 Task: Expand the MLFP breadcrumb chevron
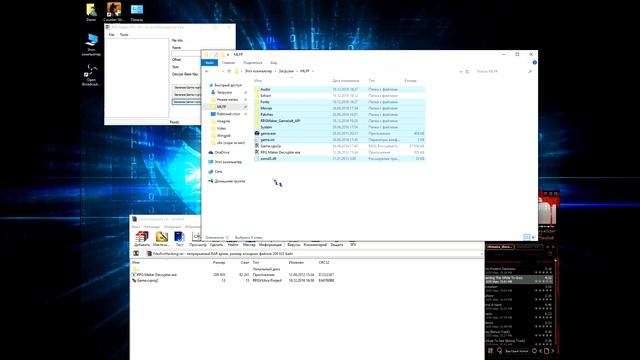[x=313, y=71]
